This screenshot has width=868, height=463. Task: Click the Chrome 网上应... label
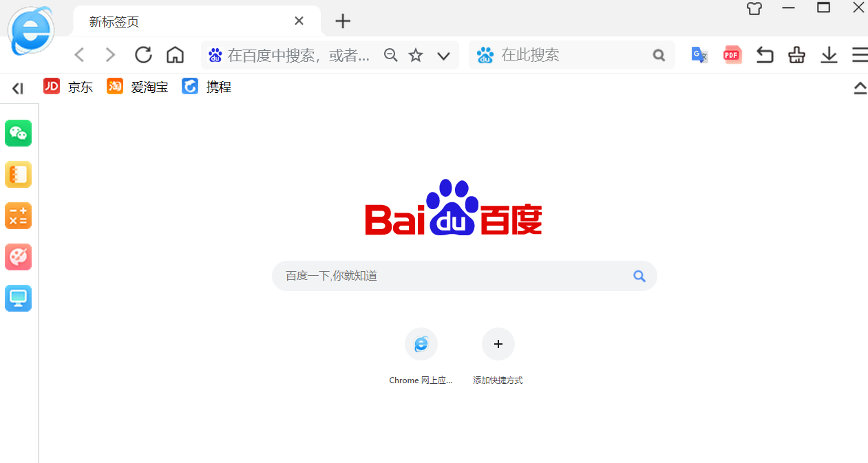coord(421,380)
